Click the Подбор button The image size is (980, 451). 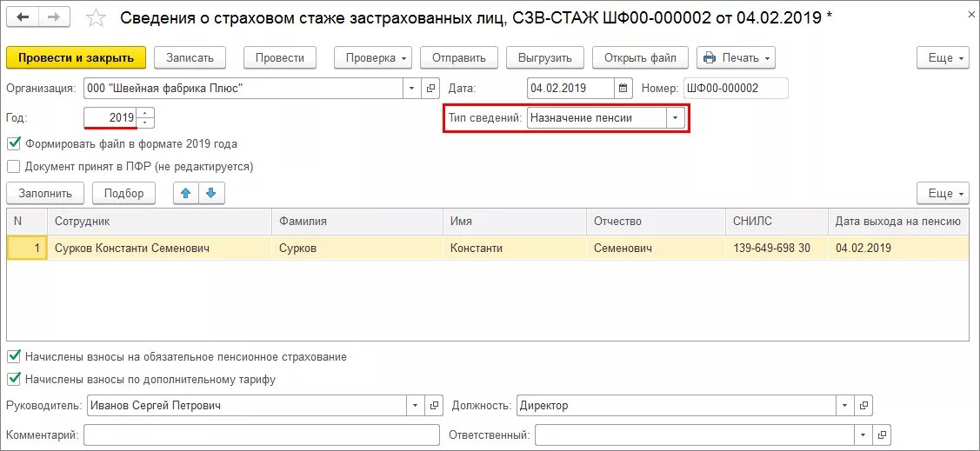click(123, 194)
